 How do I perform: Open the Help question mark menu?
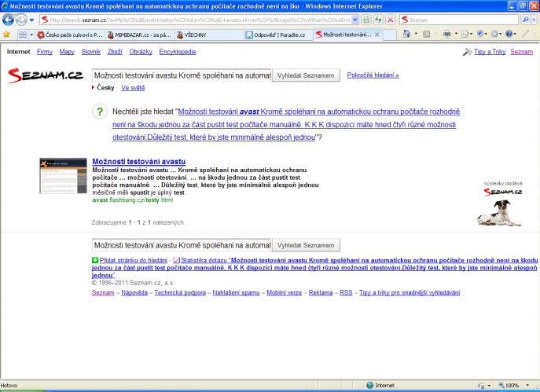pos(509,34)
